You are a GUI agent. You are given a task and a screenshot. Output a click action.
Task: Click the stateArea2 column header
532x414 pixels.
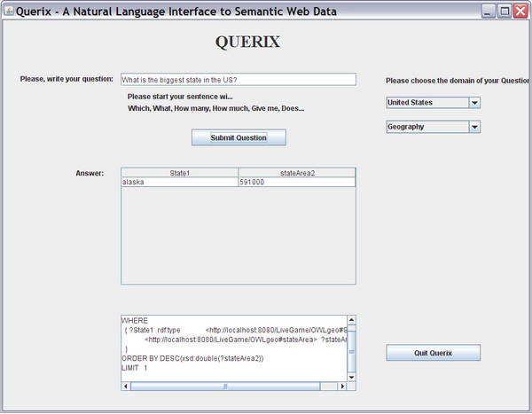(x=296, y=173)
